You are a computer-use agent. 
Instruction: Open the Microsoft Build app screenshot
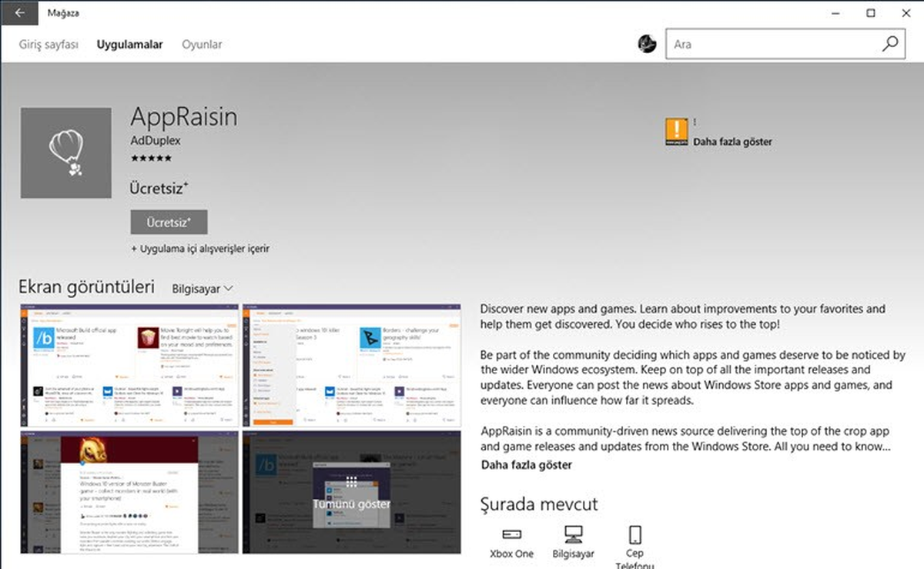[x=129, y=366]
